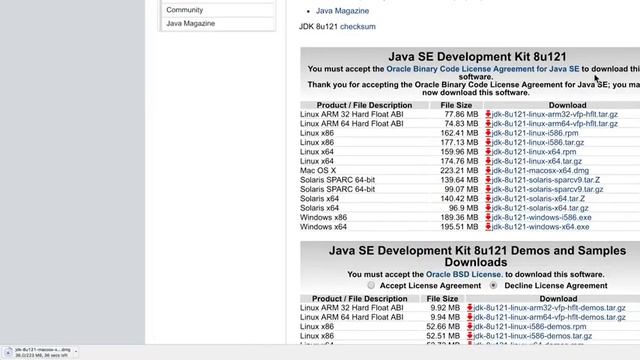Download jdk-8u121-linux-arm32-vfp-hflt-demos.tar.gz

point(549,308)
